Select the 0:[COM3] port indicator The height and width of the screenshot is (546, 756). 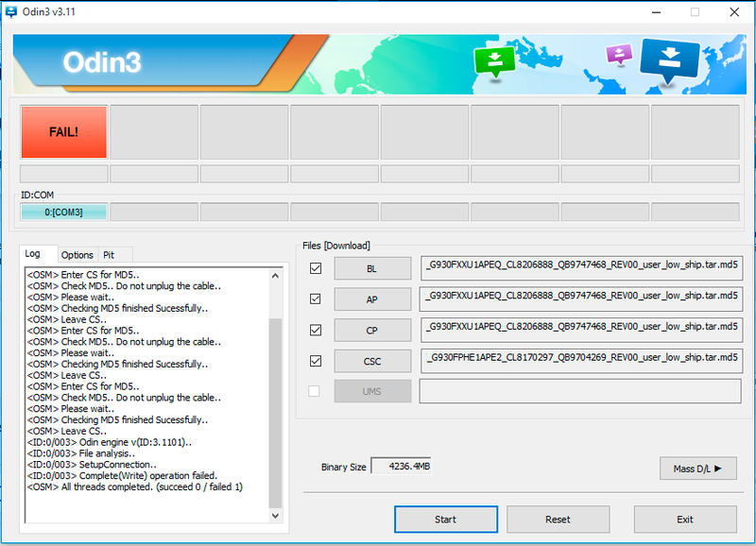(63, 212)
